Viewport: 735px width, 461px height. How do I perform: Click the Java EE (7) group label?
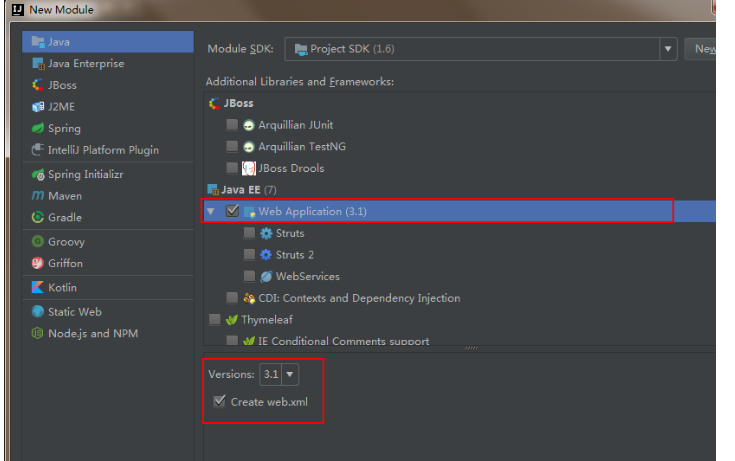[249, 190]
